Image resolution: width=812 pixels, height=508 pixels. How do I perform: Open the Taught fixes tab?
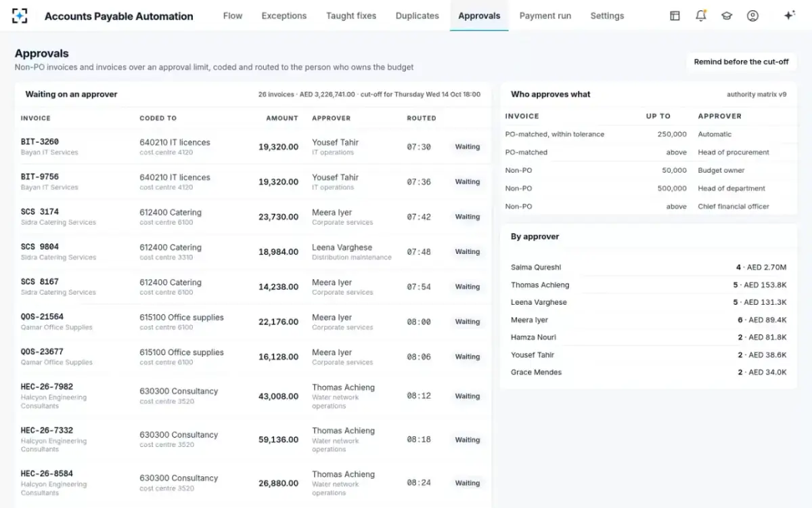coord(351,16)
